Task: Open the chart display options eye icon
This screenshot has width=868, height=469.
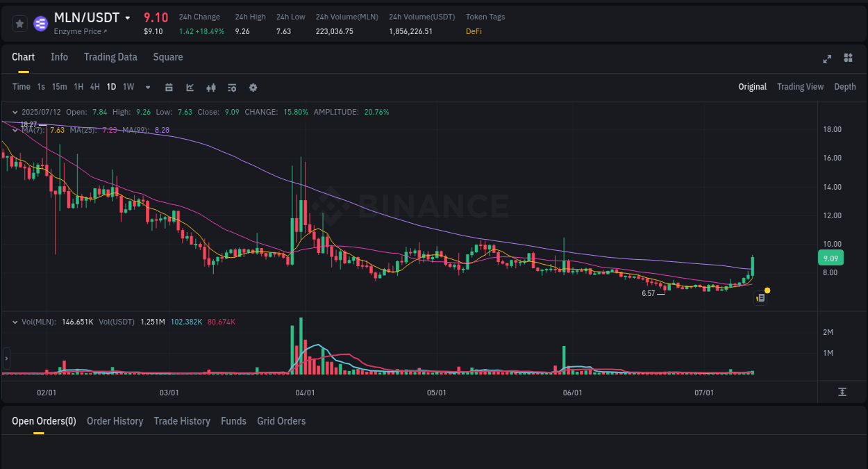Action: (231, 88)
